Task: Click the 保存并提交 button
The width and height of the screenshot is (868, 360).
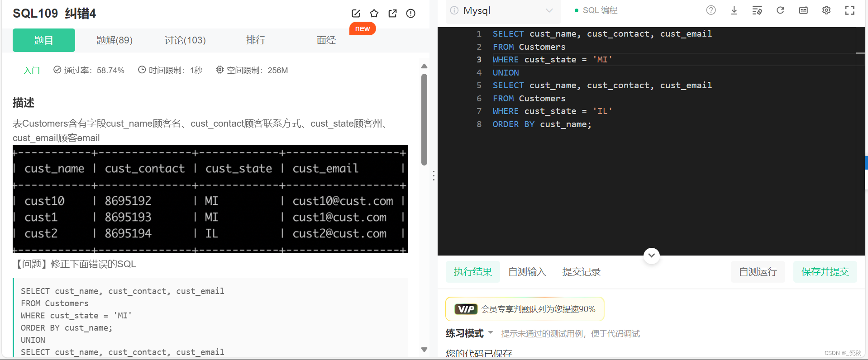Action: (825, 272)
